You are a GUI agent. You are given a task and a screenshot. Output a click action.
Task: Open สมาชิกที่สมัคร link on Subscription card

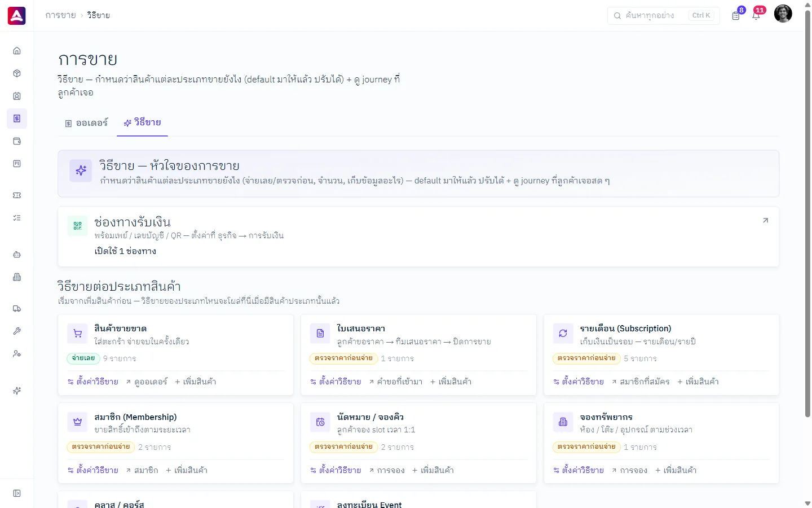click(x=641, y=382)
